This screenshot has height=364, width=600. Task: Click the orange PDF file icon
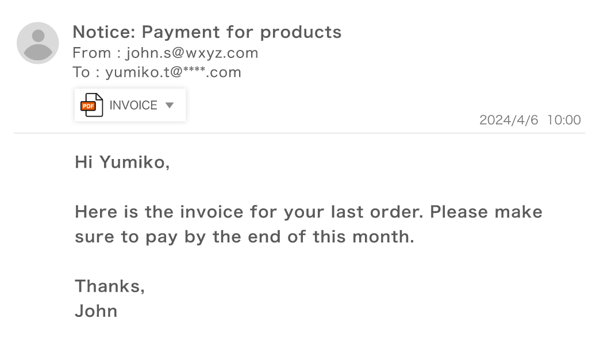coord(91,105)
